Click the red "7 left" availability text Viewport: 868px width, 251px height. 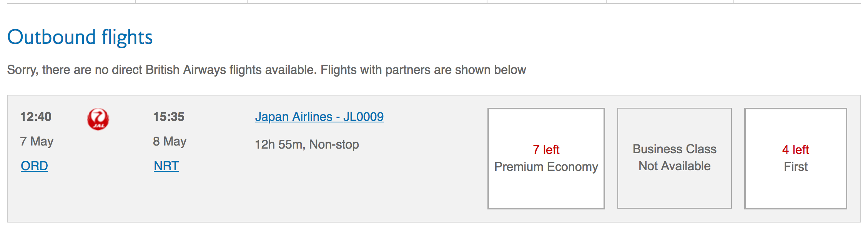pos(546,149)
